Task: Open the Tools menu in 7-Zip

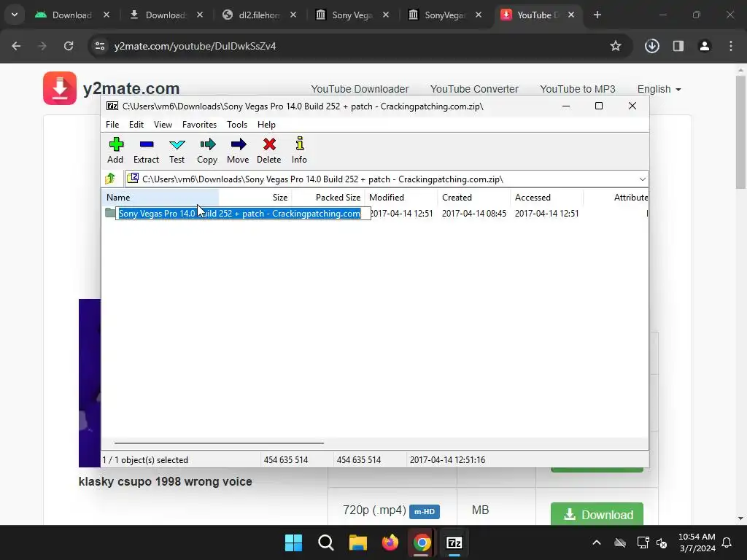Action: tap(237, 124)
